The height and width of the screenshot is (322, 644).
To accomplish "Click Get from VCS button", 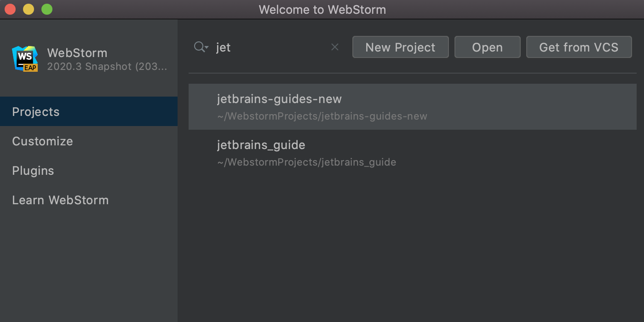I will pos(579,47).
